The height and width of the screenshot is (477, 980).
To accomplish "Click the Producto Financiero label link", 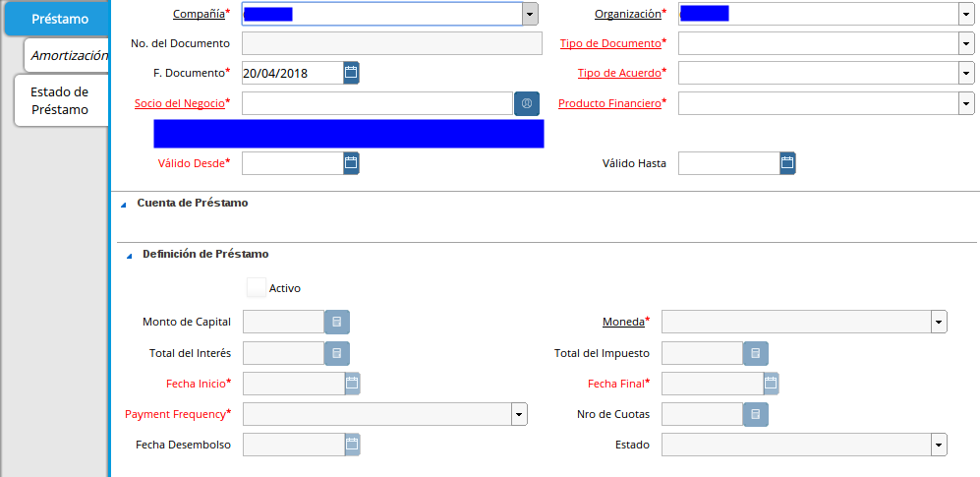I will (609, 103).
